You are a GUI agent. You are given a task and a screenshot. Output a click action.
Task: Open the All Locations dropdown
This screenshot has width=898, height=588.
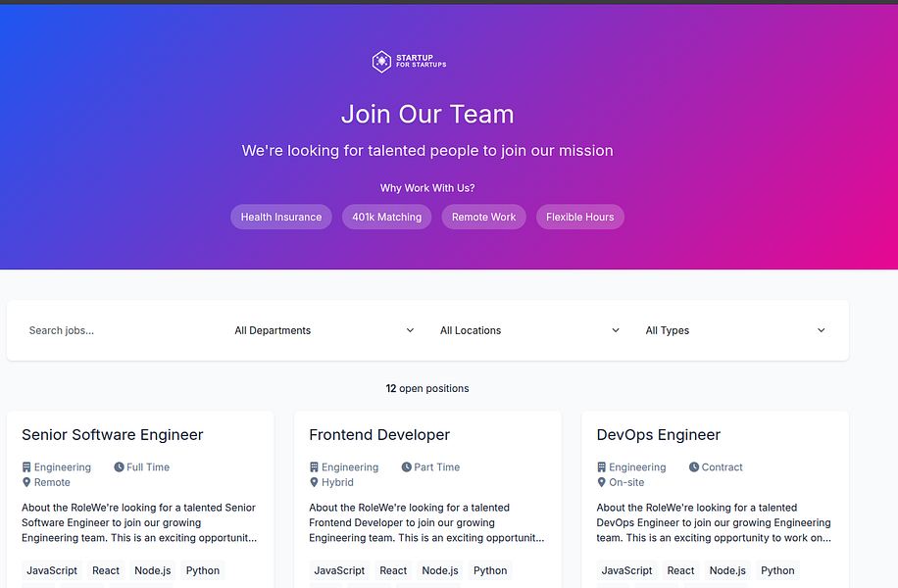[529, 330]
